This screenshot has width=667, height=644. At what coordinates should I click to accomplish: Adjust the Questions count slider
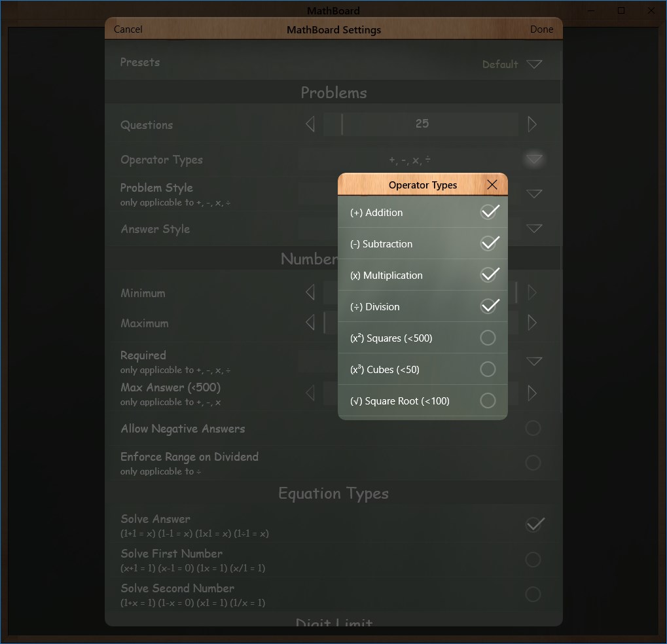342,124
